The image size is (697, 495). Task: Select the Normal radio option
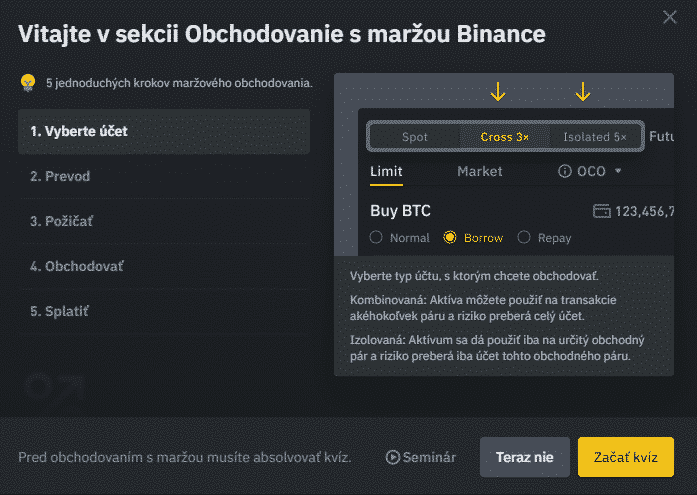[x=377, y=238]
